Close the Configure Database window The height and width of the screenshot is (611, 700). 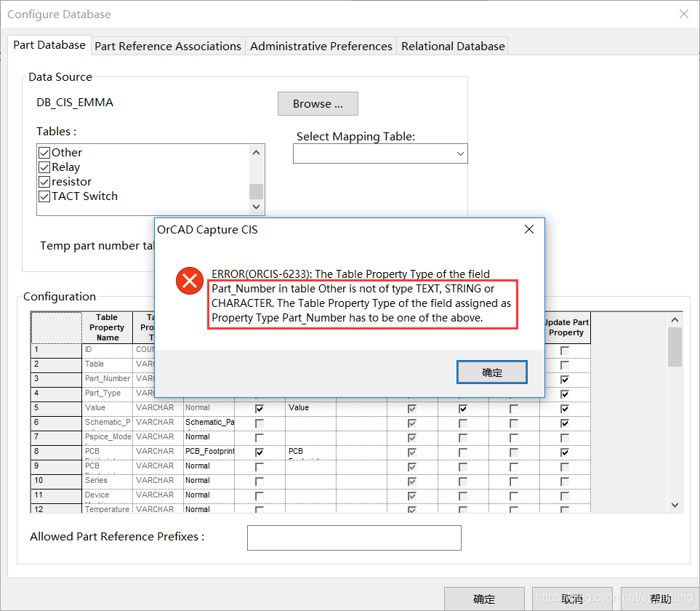pyautogui.click(x=683, y=14)
